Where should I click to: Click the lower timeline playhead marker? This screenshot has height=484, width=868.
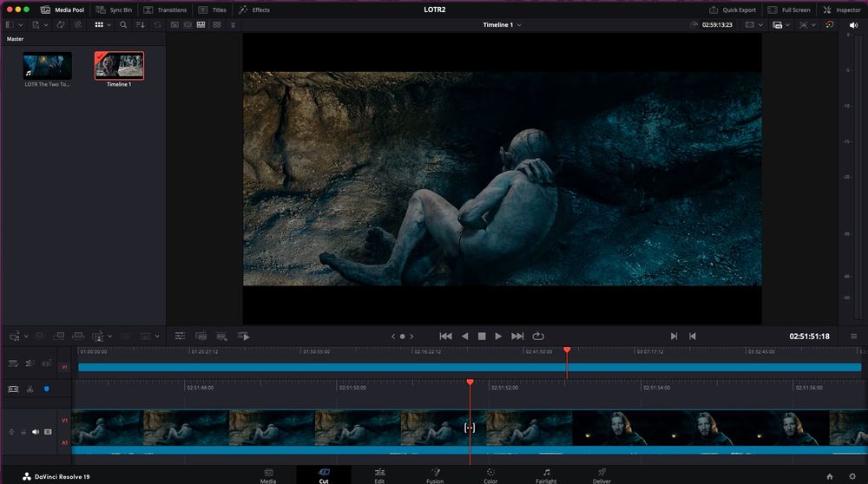pyautogui.click(x=470, y=383)
